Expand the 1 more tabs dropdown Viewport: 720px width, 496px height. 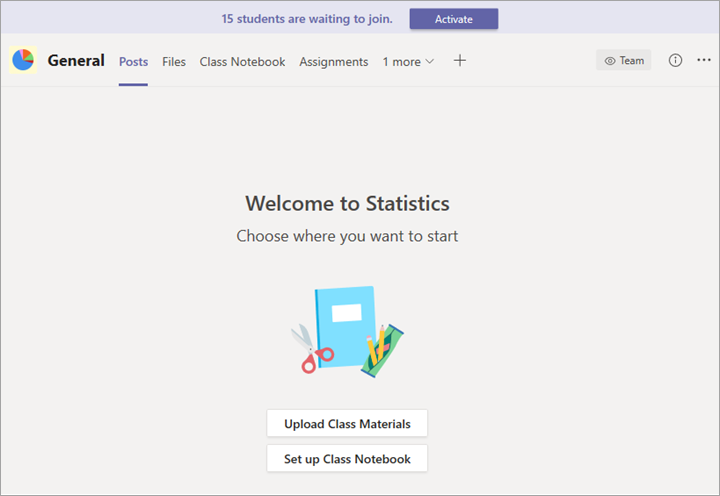point(408,62)
